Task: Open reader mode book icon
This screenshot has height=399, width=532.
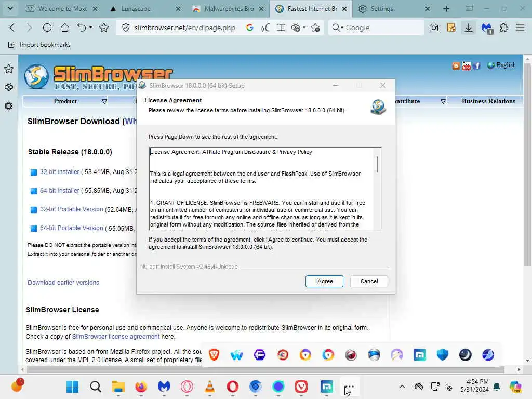Action: click(x=281, y=28)
